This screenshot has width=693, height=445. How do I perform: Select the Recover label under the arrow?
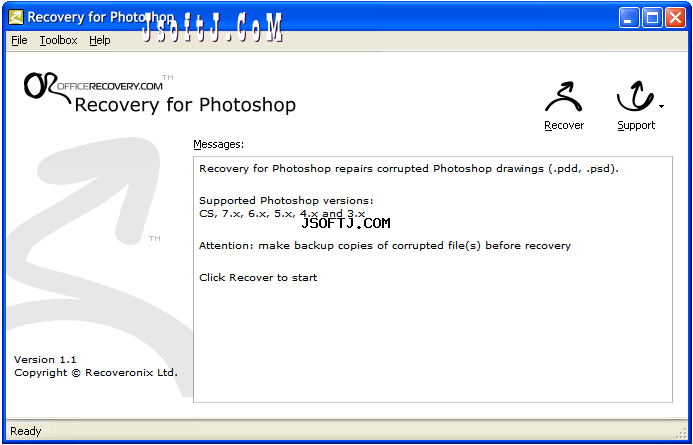click(x=564, y=126)
